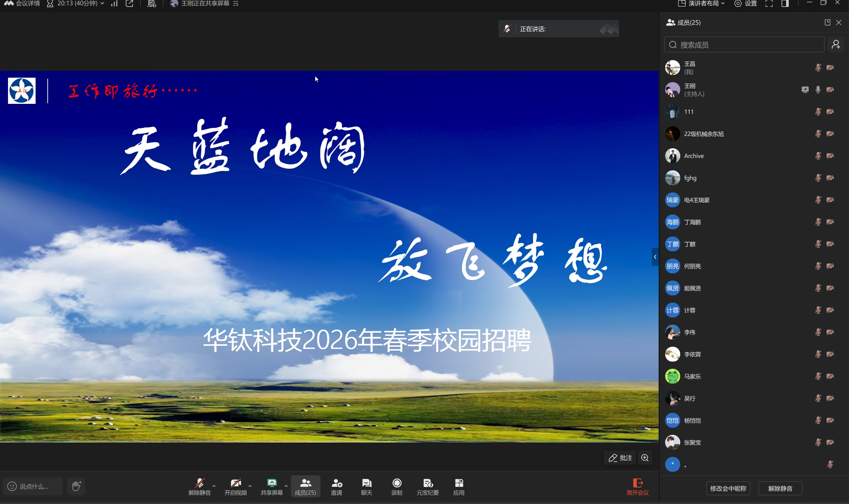Click avatar of member 马家乐
The height and width of the screenshot is (504, 849).
coord(672,376)
